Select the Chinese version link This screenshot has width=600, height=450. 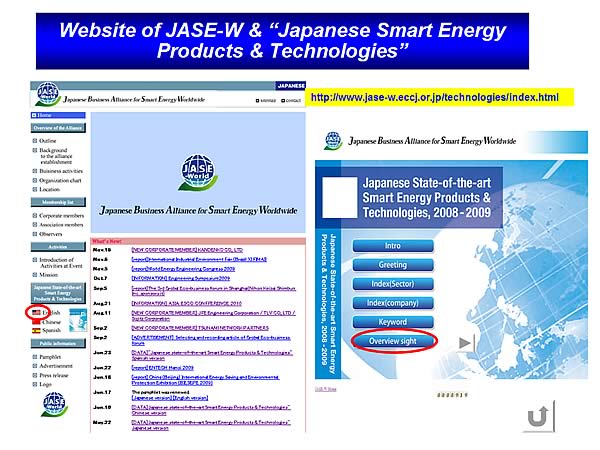tap(51, 322)
